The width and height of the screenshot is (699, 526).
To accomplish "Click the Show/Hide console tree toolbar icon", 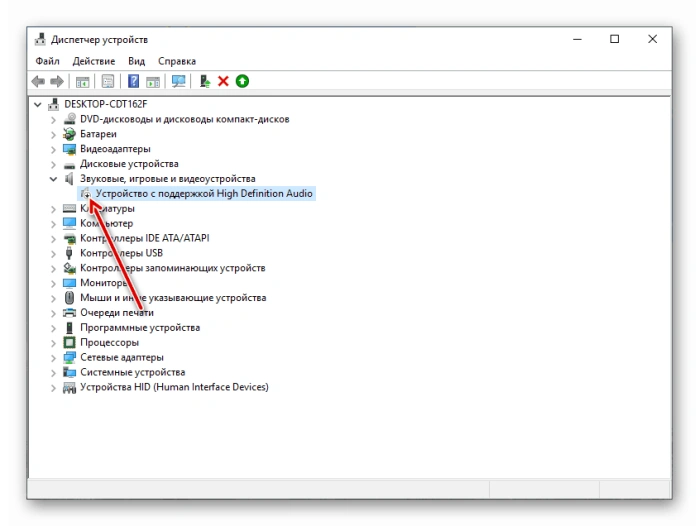I will pyautogui.click(x=82, y=82).
